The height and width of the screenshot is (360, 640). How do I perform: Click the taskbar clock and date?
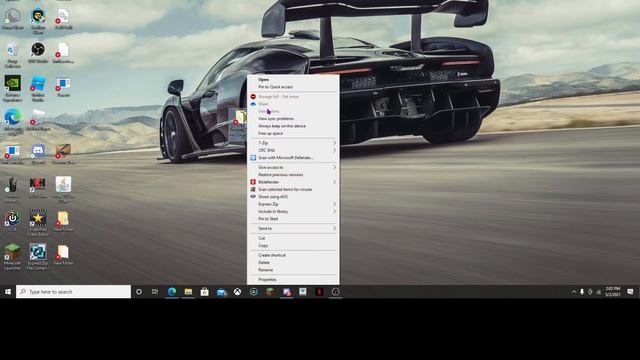click(x=613, y=291)
